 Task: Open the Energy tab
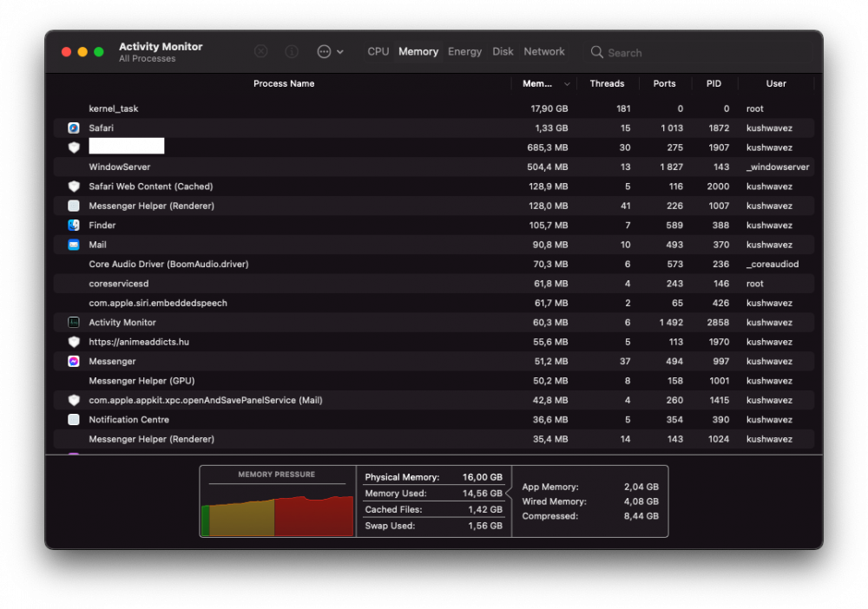[x=464, y=51]
